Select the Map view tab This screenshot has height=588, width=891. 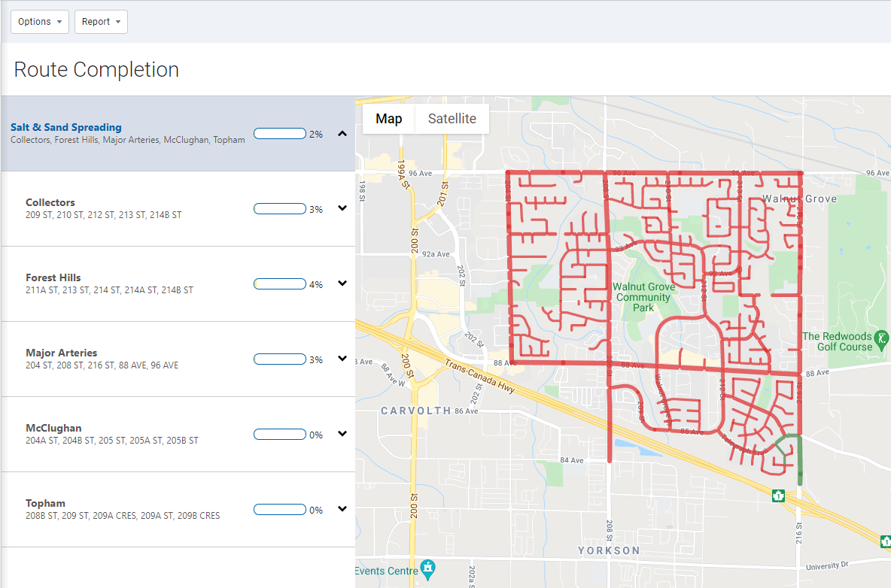389,119
